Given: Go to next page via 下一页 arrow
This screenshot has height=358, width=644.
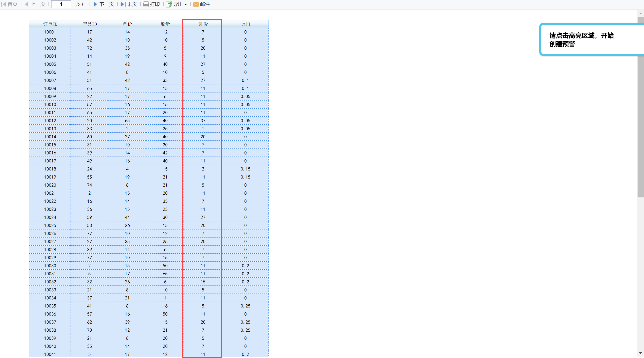Looking at the screenshot, I should point(95,4).
